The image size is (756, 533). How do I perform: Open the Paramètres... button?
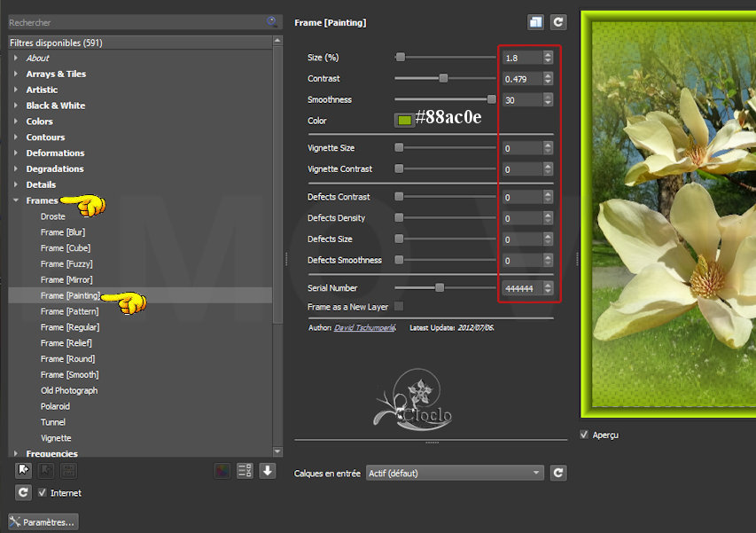43,521
